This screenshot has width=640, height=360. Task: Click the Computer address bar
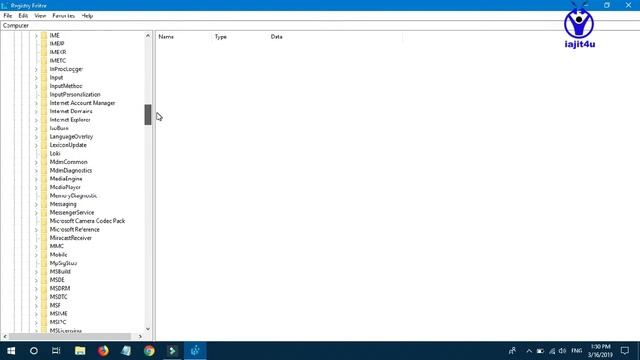(320, 25)
